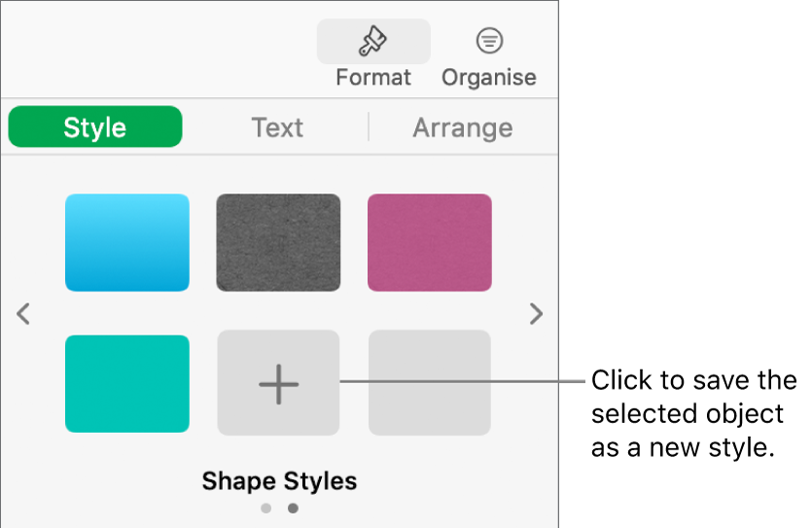Image resolution: width=812 pixels, height=528 pixels.
Task: Select the Arrange tab
Action: 462,127
